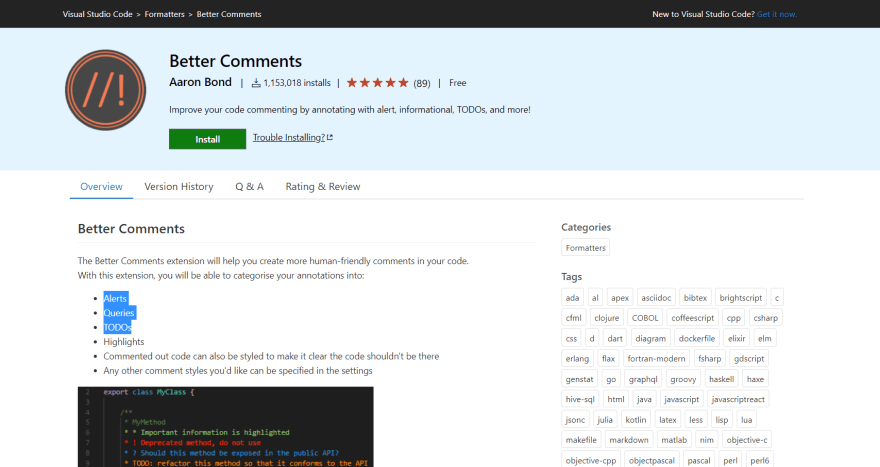
Task: Click the coffeescript tag
Action: [693, 318]
